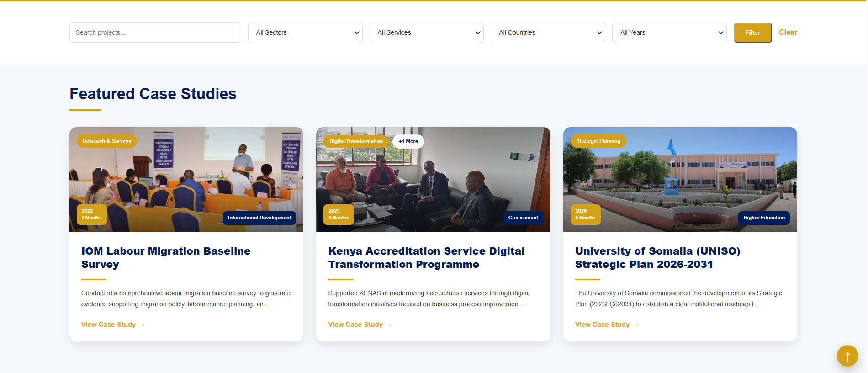The height and width of the screenshot is (373, 868).
Task: Focus the Search projects field
Action: (x=155, y=32)
